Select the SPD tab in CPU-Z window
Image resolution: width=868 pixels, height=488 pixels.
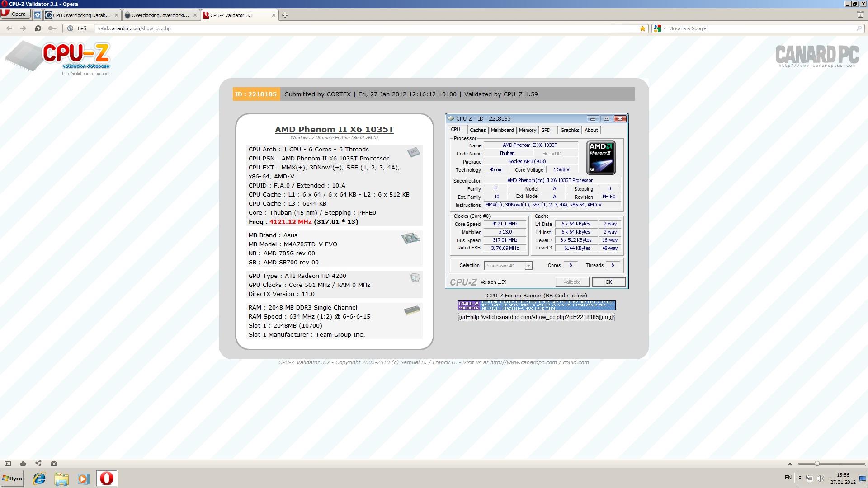(546, 130)
